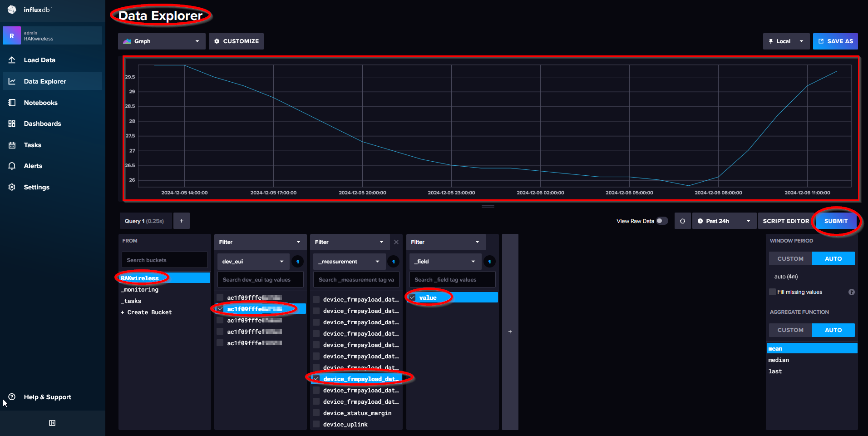Open InfluxDB Settings
Viewport: 868px width, 436px height.
point(36,187)
